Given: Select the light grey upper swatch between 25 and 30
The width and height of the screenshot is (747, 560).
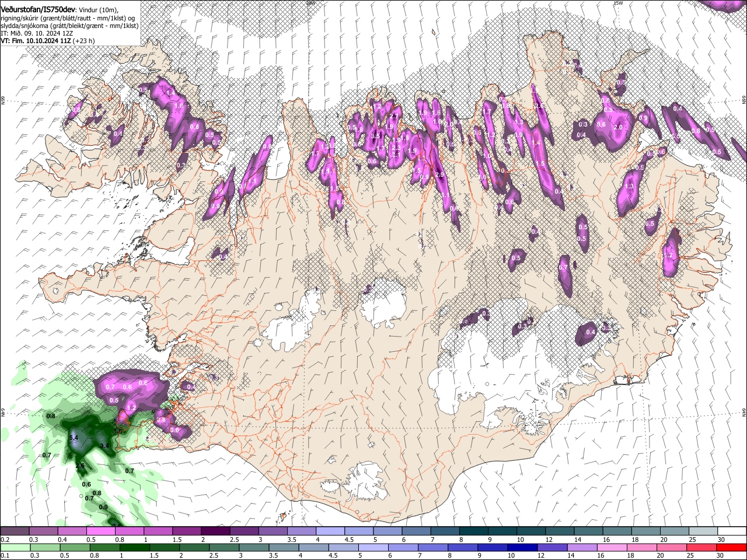Looking at the screenshot, I should pos(703,531).
